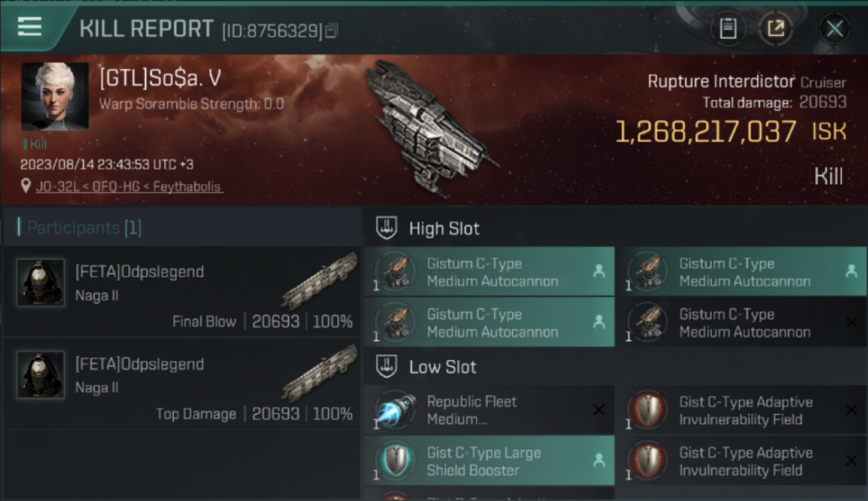This screenshot has width=868, height=501.
Task: Click the Top Damage Naga II ship icon
Action: pyautogui.click(x=320, y=373)
